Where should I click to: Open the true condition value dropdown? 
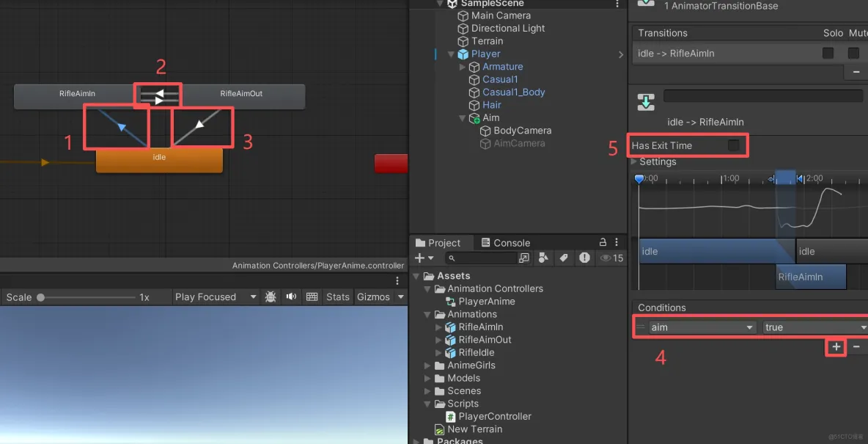[x=814, y=327]
